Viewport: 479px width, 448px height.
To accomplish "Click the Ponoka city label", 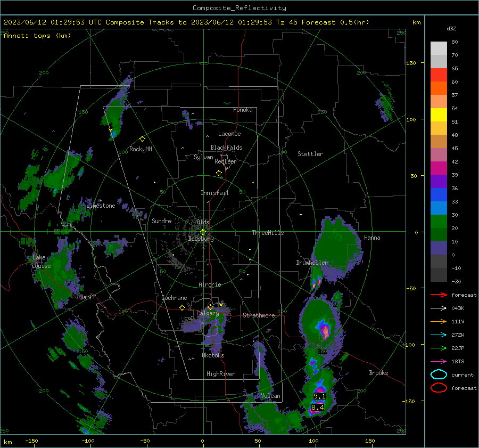I will point(243,110).
